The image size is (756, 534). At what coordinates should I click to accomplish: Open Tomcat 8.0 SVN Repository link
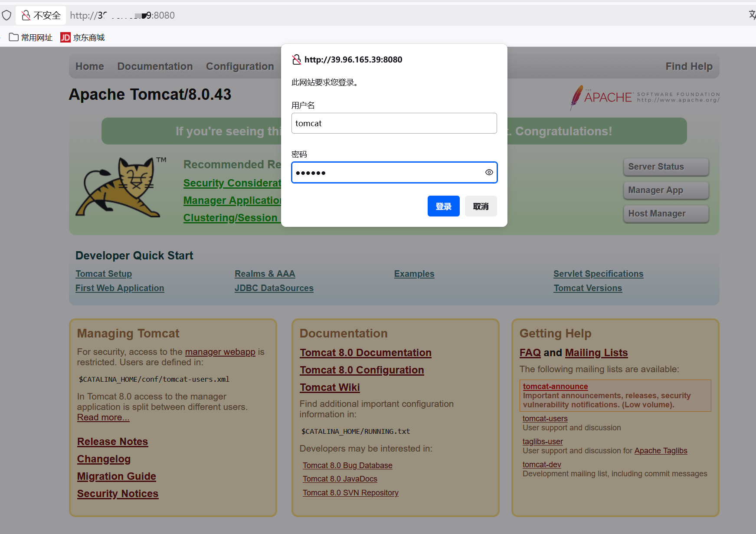coord(350,493)
